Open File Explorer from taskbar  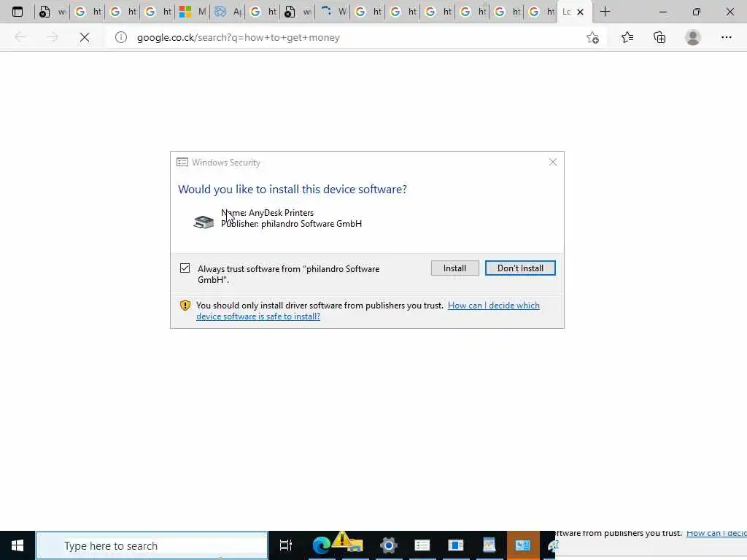355,545
